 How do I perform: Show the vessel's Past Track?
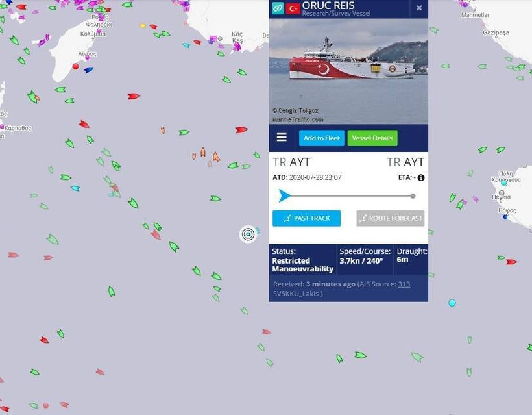click(306, 218)
